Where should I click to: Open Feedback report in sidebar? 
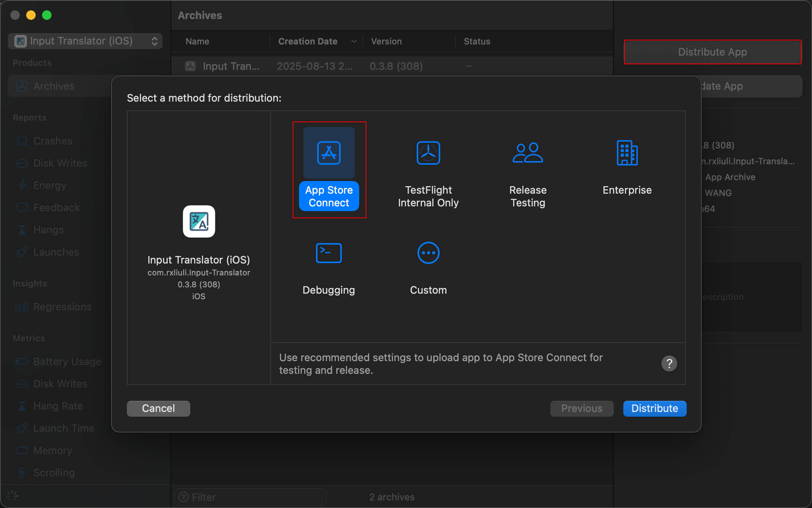point(56,208)
